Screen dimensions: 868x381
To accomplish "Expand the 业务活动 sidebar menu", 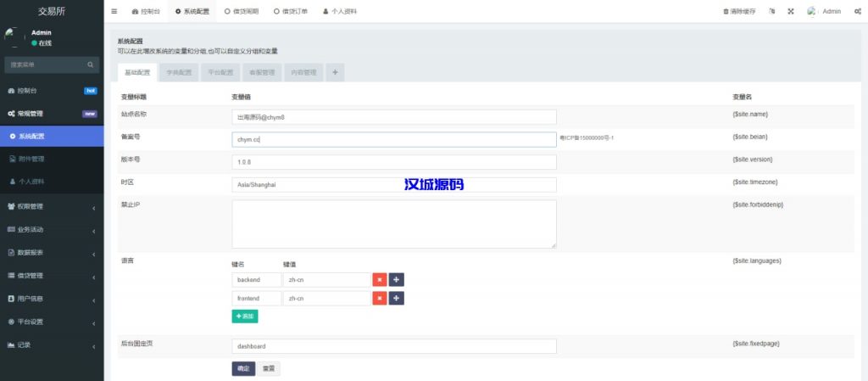I will coord(51,229).
